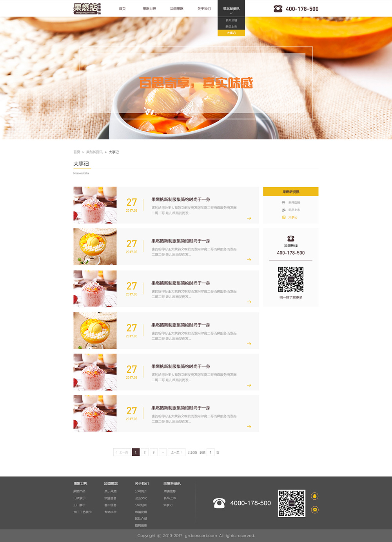The image size is (392, 542).
Task: Go to pagination page 2
Action: pos(145,452)
